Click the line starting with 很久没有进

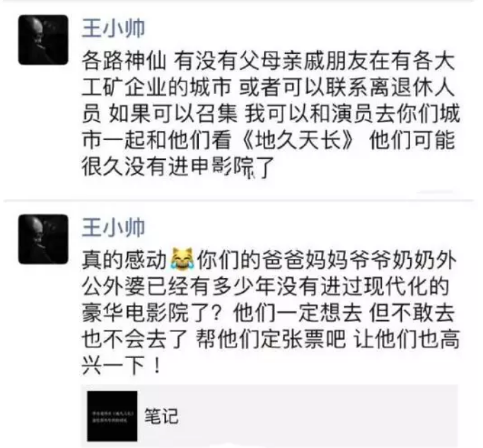point(178,167)
